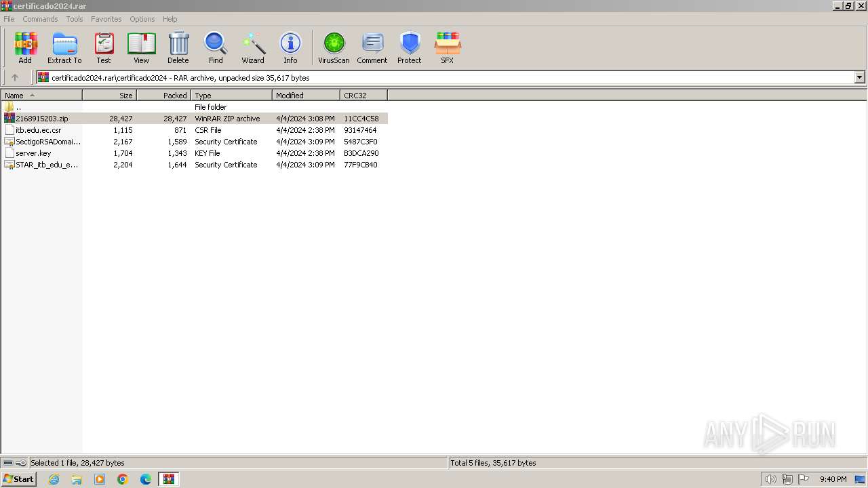868x488 pixels.
Task: Click the 'KEY File' type cell
Action: (x=208, y=153)
